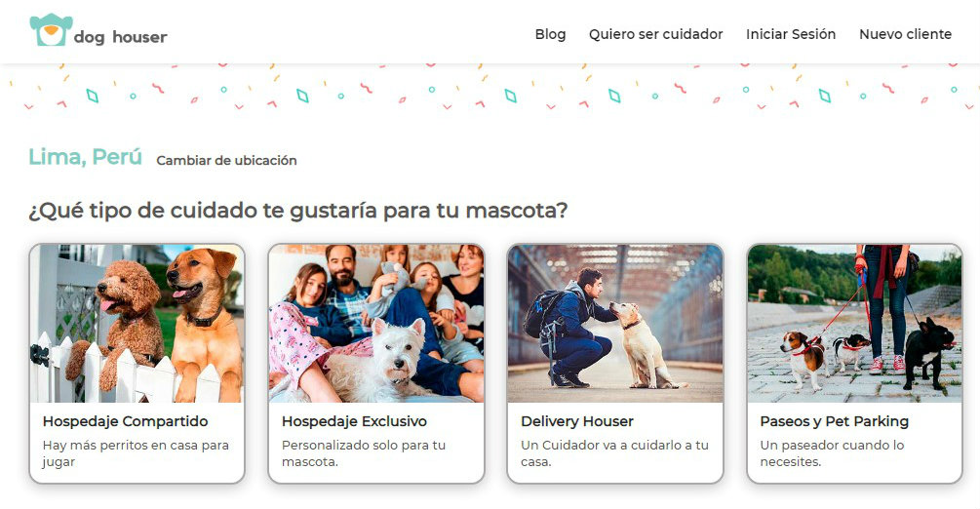The height and width of the screenshot is (509, 980).
Task: Click Cambiar de ubicación link
Action: click(x=226, y=160)
